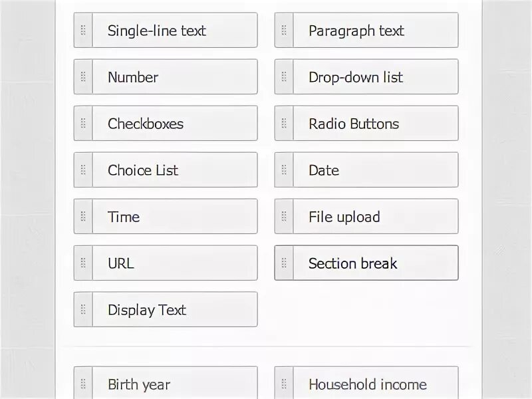Click the drag handle on Section break

pos(284,263)
